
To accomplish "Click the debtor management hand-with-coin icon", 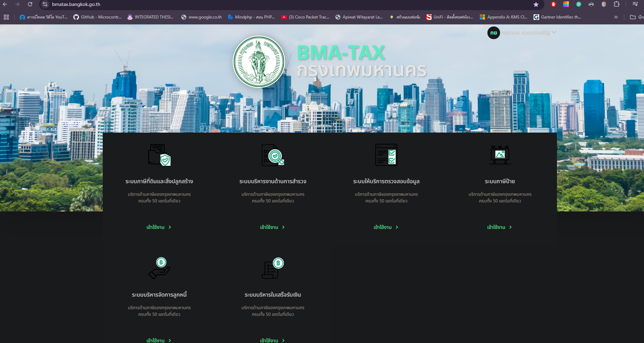I will [x=159, y=268].
